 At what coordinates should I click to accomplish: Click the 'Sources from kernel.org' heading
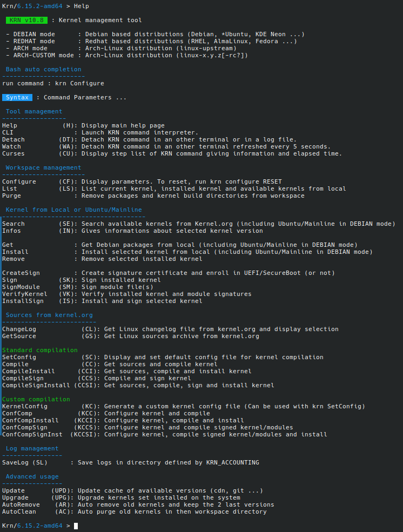click(49, 315)
